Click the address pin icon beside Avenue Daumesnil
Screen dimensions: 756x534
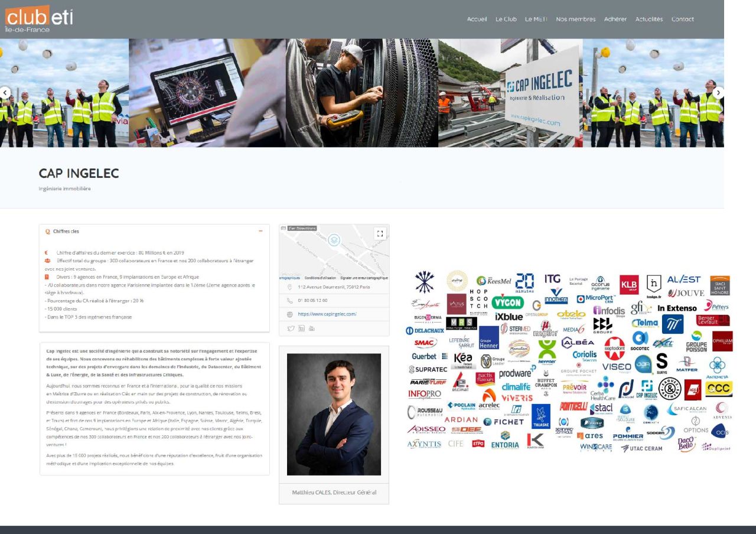(x=289, y=287)
